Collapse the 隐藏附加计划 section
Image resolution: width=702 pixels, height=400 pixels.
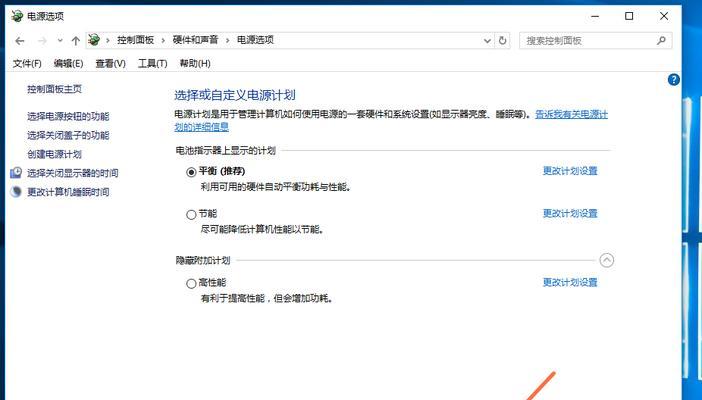(x=607, y=260)
